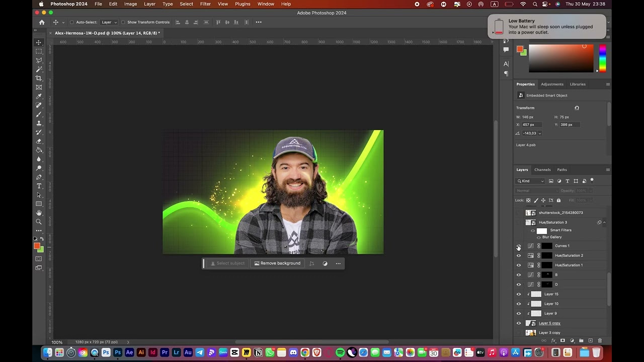Select the Dodge tool
Viewport: 644px width, 362px height.
coord(39,168)
